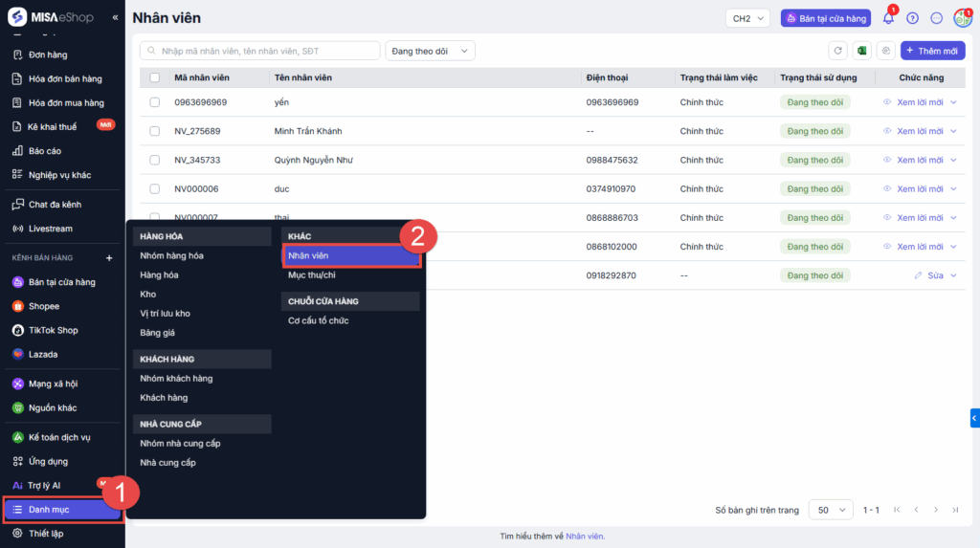
Task: Open Nghiệp vụ khác
Action: pyautogui.click(x=60, y=175)
